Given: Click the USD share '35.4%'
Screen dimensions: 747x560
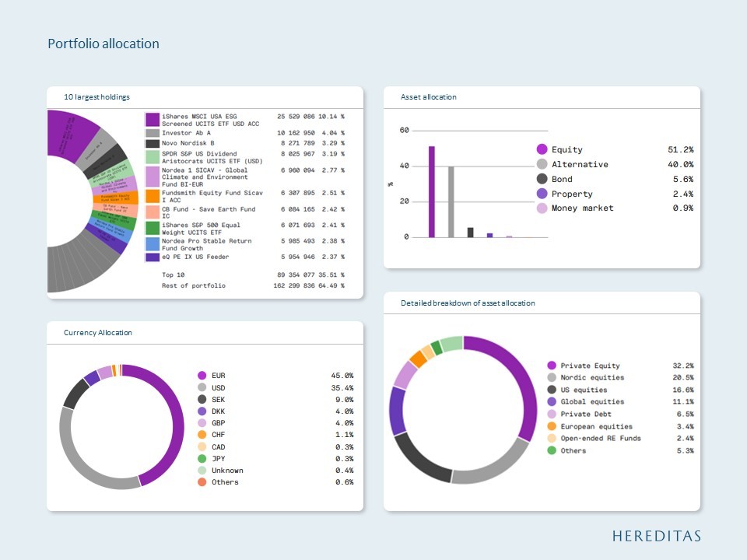Looking at the screenshot, I should (x=342, y=387).
